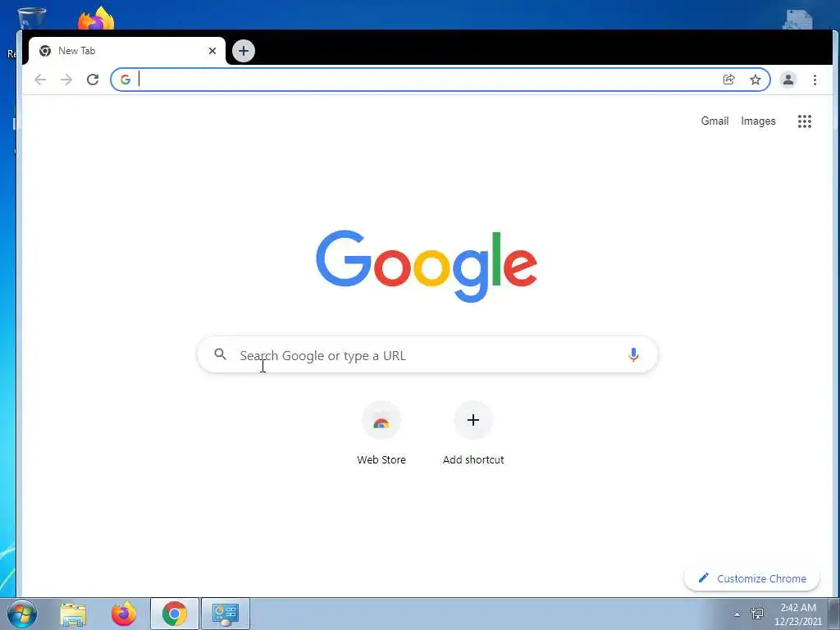Click the Recycle Bin desktop icon

(x=32, y=19)
